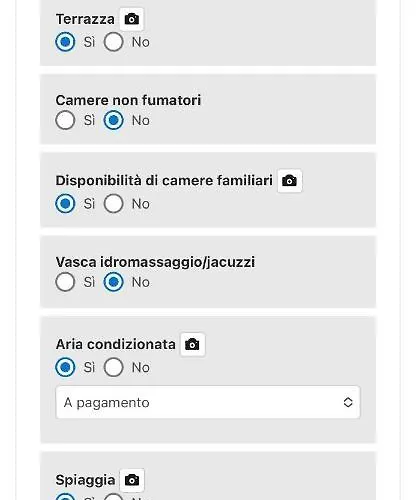Pick Sì for Vasca idromassaggio/jacuzzi

65,282
